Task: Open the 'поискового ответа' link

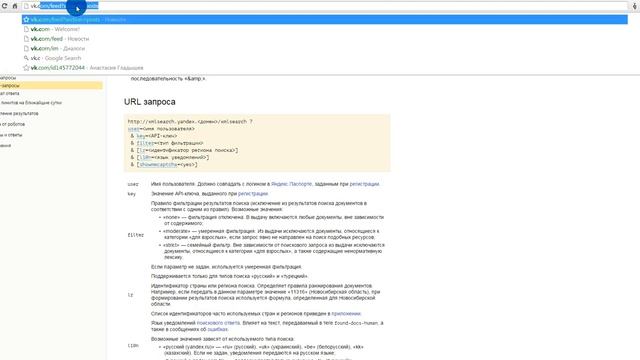Action: point(218,323)
